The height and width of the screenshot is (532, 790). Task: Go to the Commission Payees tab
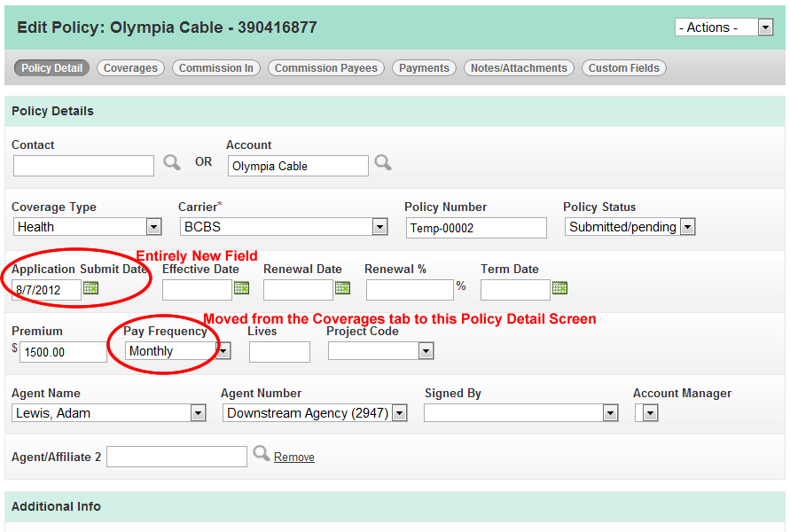(326, 68)
